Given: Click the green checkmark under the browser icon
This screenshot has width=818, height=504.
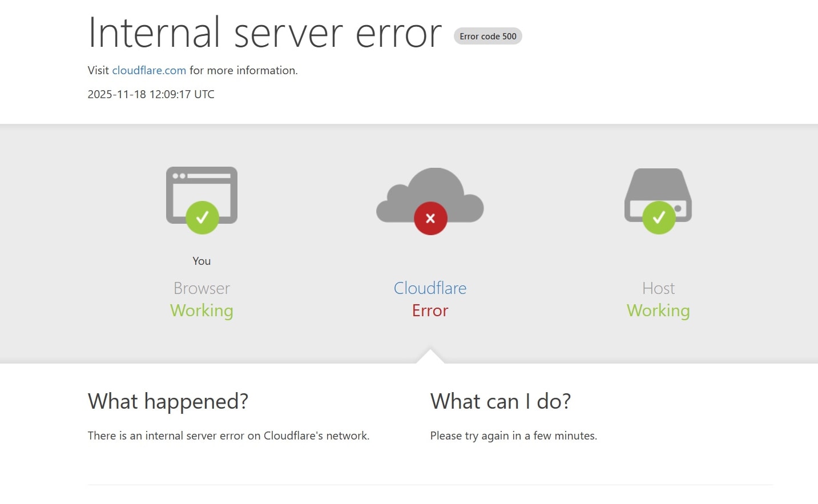Looking at the screenshot, I should coord(202,217).
